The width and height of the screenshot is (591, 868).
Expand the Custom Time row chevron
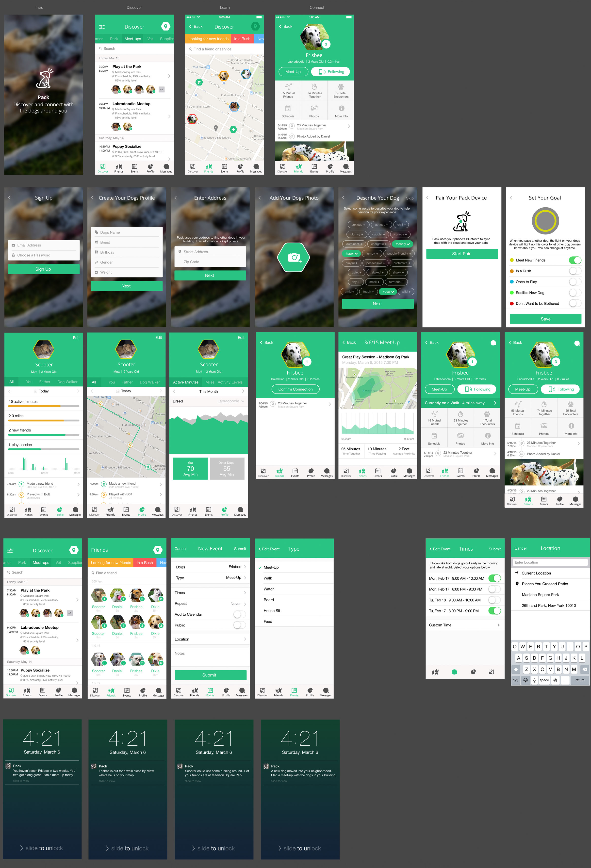tap(498, 625)
